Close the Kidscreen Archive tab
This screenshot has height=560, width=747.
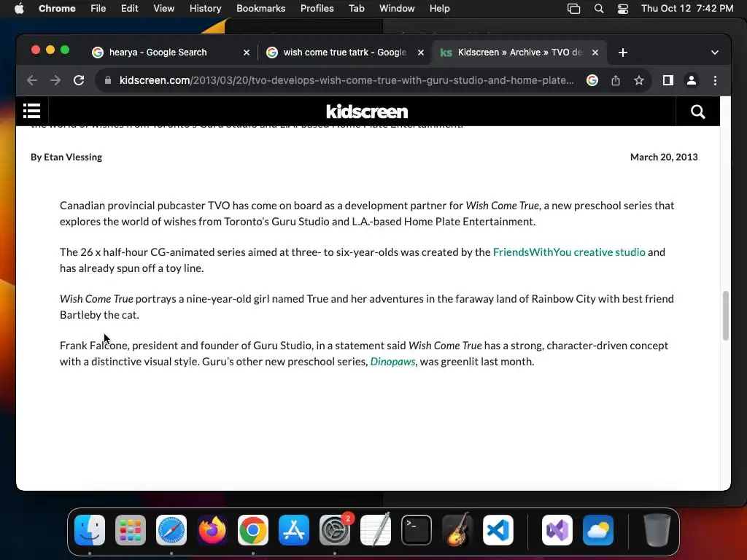click(595, 52)
